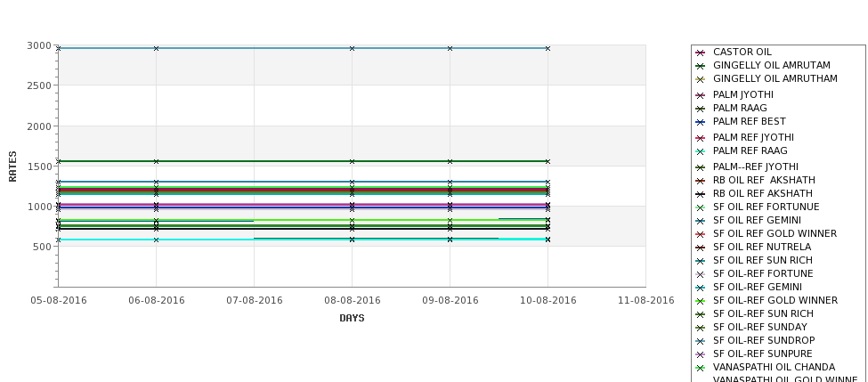The image size is (868, 382).
Task: Click the RATES axis title
Action: point(12,167)
